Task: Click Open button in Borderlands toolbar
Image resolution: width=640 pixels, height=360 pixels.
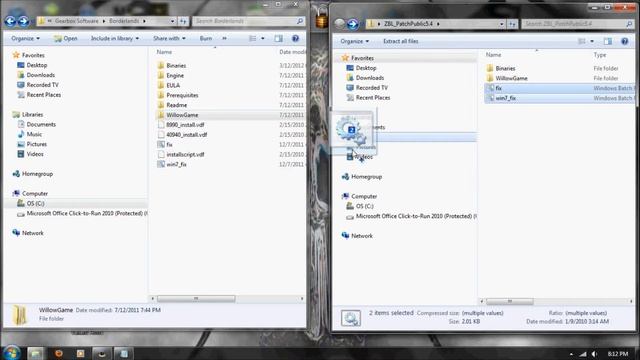Action: pyautogui.click(x=66, y=38)
